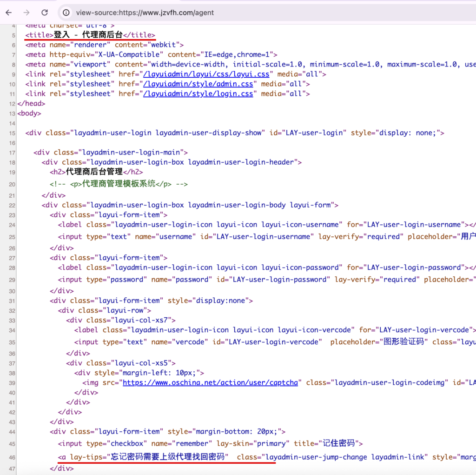
Task: Open the admin.css stylesheet link
Action: 198,84
